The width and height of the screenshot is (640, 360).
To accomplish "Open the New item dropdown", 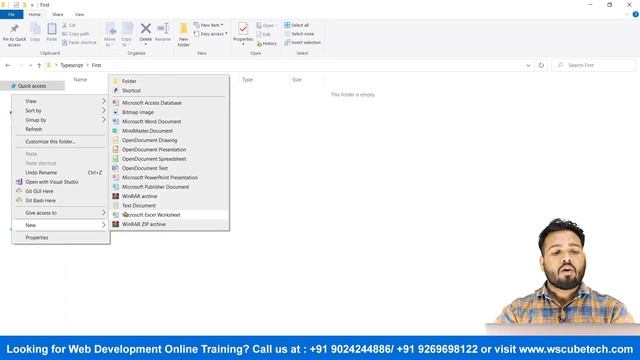I will 209,25.
